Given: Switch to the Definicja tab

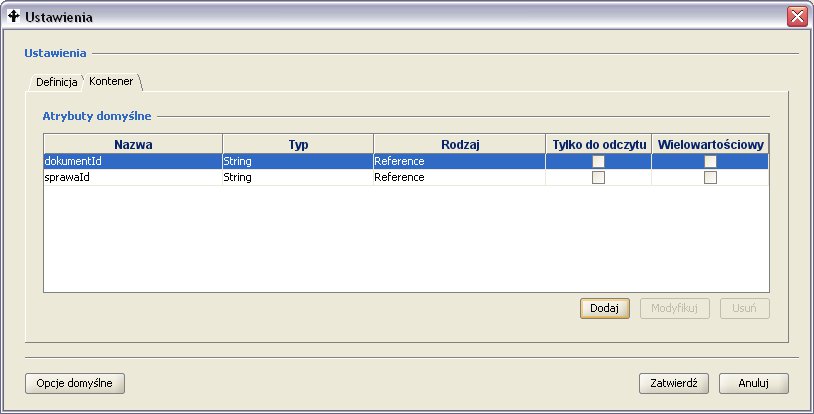Looking at the screenshot, I should (56, 81).
